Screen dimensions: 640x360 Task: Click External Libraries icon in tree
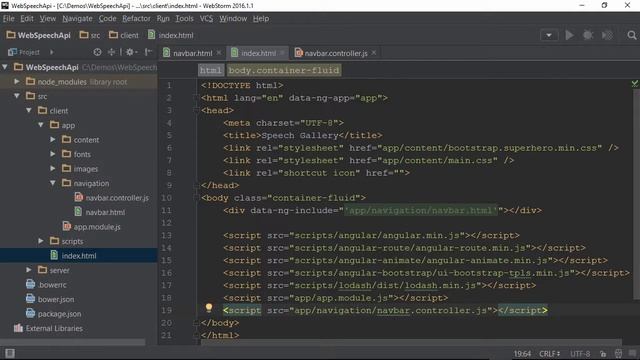(18, 328)
